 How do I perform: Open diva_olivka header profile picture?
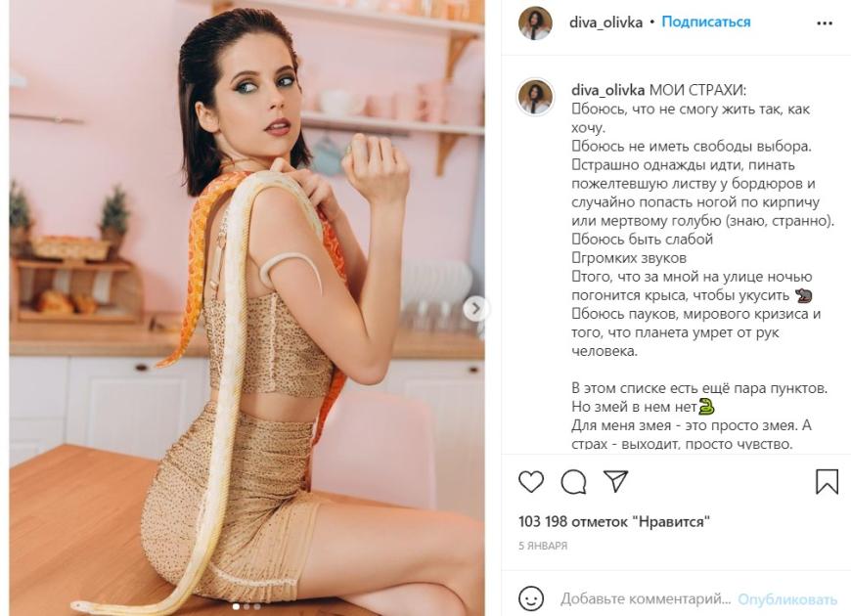point(535,22)
